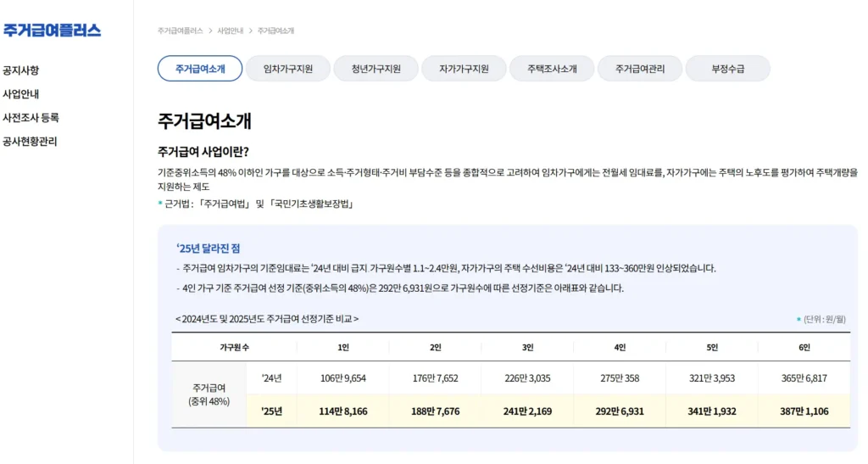Viewport: 868px width, 464px height.
Task: Switch to the 주택조사소개 tab
Action: point(552,69)
